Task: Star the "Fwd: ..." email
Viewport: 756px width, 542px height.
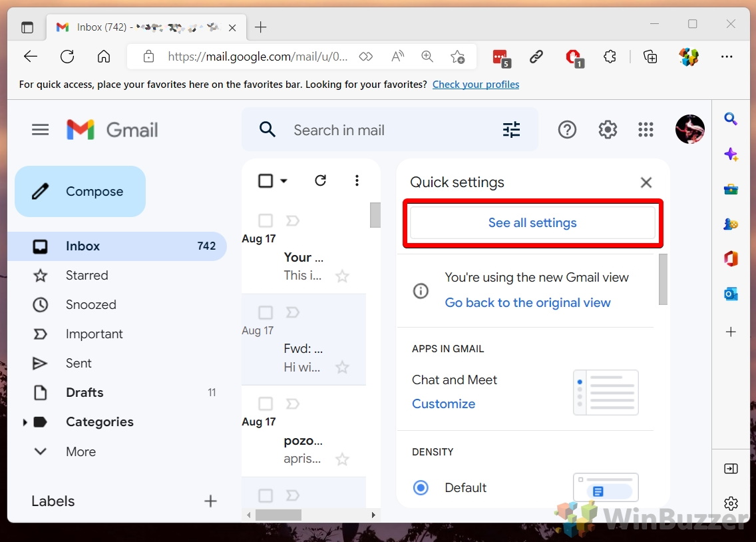Action: coord(342,368)
